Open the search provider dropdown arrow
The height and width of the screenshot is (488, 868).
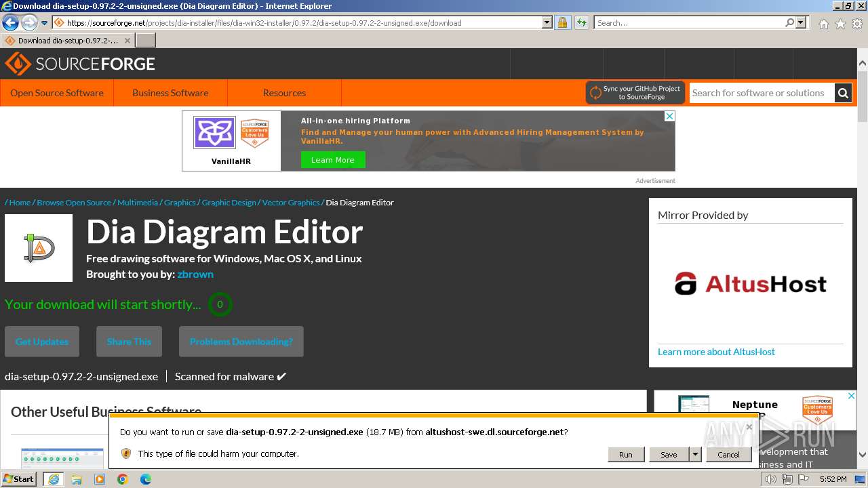801,22
